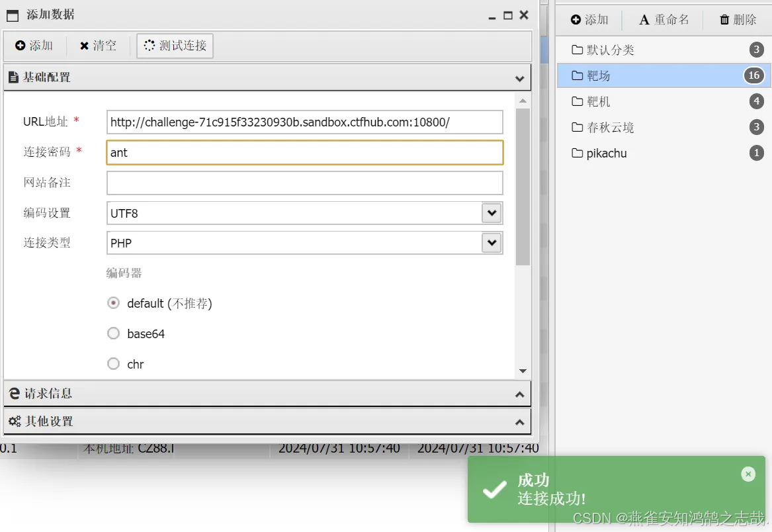This screenshot has height=532, width=772.
Task: Select the pikachu category folder
Action: (x=605, y=153)
